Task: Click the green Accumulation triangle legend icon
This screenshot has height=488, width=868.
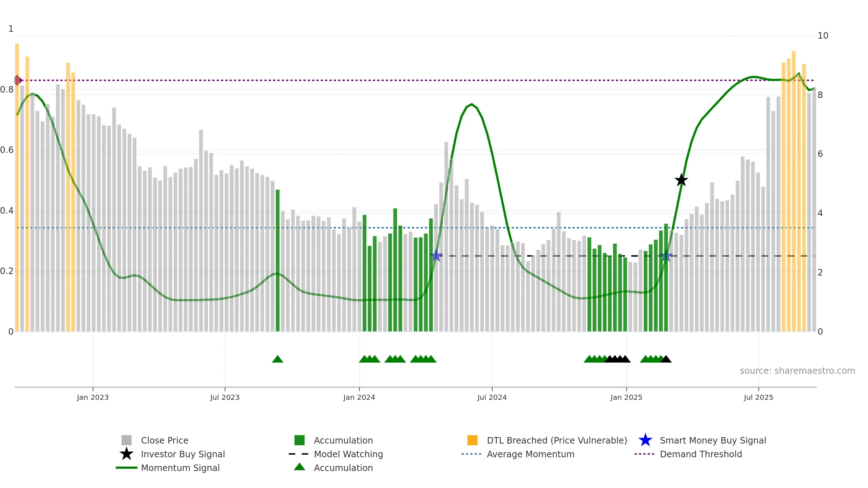Action: click(299, 467)
